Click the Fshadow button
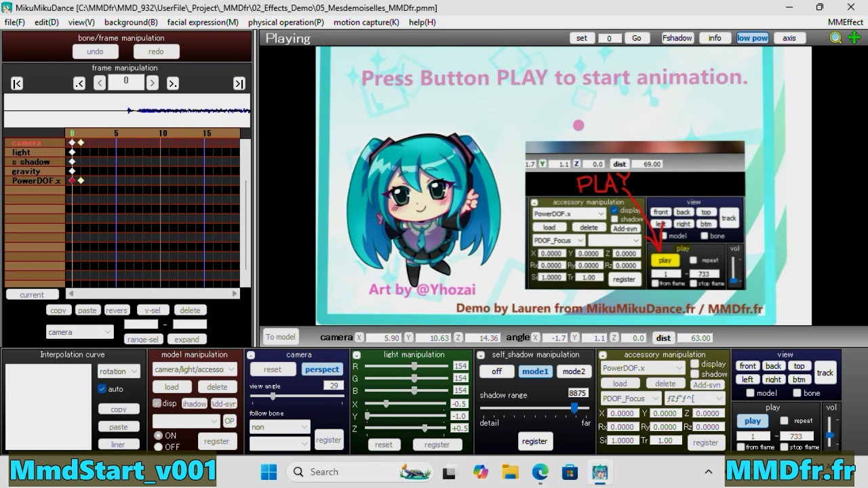 tap(677, 38)
